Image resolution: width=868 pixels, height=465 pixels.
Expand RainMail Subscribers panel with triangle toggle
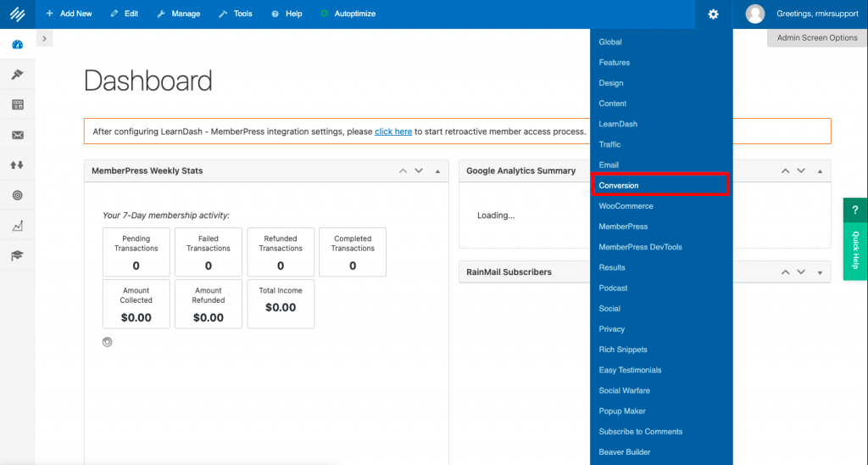(820, 272)
